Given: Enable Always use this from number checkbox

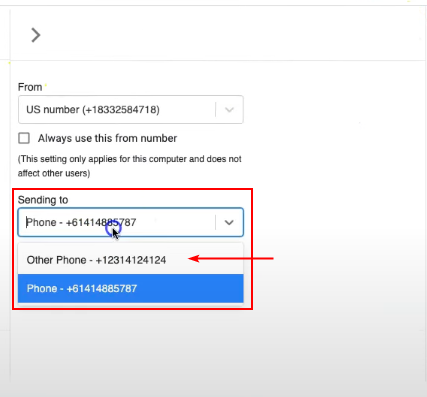Looking at the screenshot, I should tap(24, 138).
